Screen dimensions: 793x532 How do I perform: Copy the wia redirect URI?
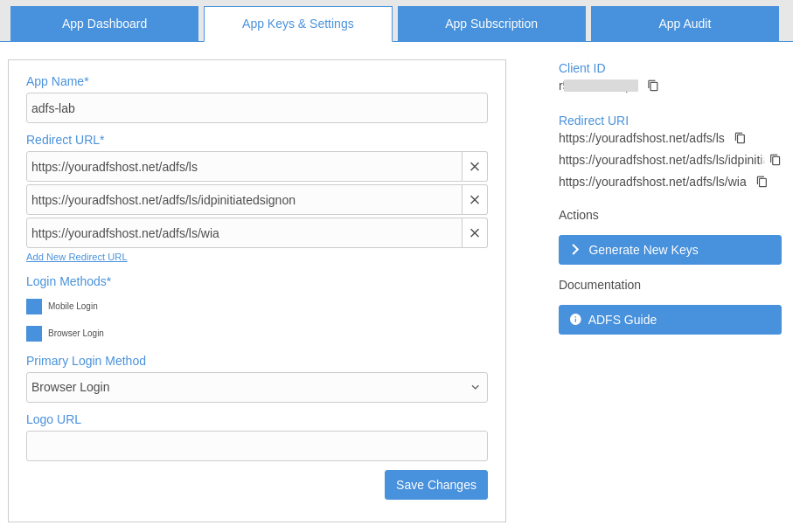tap(761, 182)
